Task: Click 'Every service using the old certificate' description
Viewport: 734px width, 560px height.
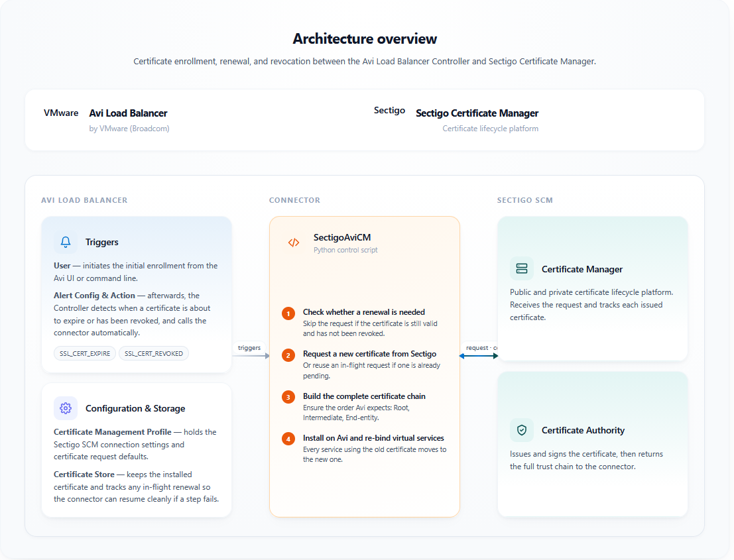Action: [375, 454]
